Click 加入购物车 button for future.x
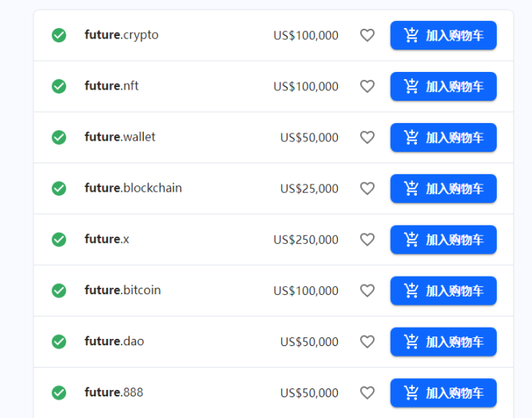Image resolution: width=532 pixels, height=418 pixels. coord(443,240)
